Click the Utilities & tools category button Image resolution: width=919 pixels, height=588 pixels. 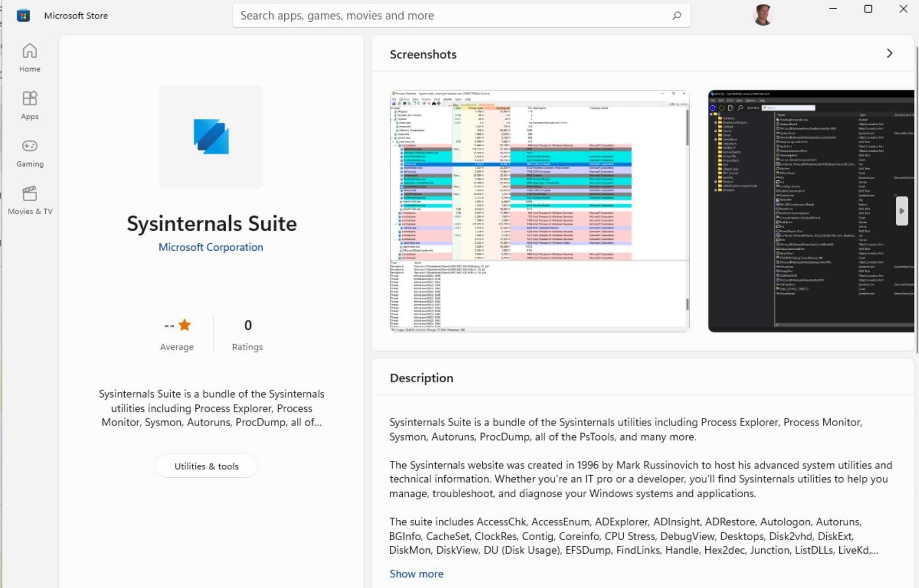pos(206,465)
